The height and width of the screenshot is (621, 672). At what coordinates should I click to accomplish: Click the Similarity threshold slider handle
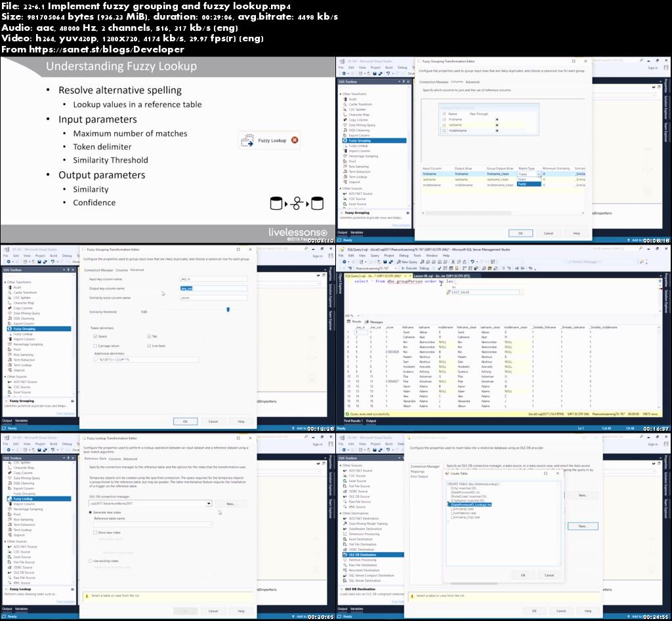click(228, 310)
